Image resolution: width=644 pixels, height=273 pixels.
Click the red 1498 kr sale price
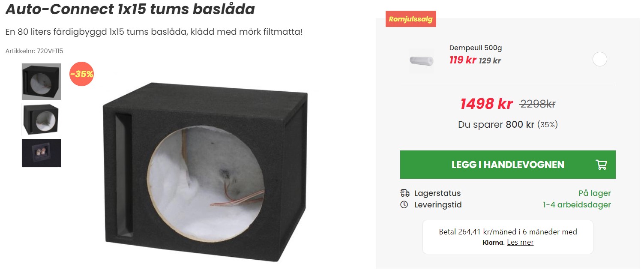pyautogui.click(x=486, y=104)
